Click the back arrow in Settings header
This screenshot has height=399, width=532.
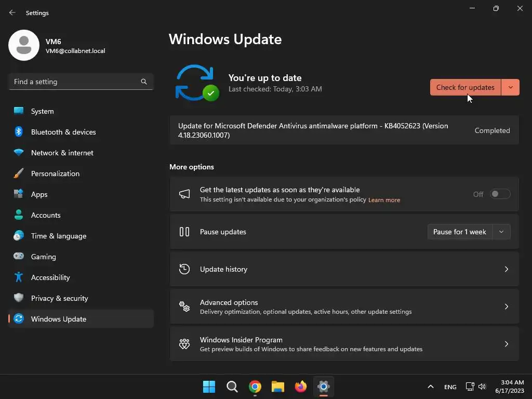(12, 12)
